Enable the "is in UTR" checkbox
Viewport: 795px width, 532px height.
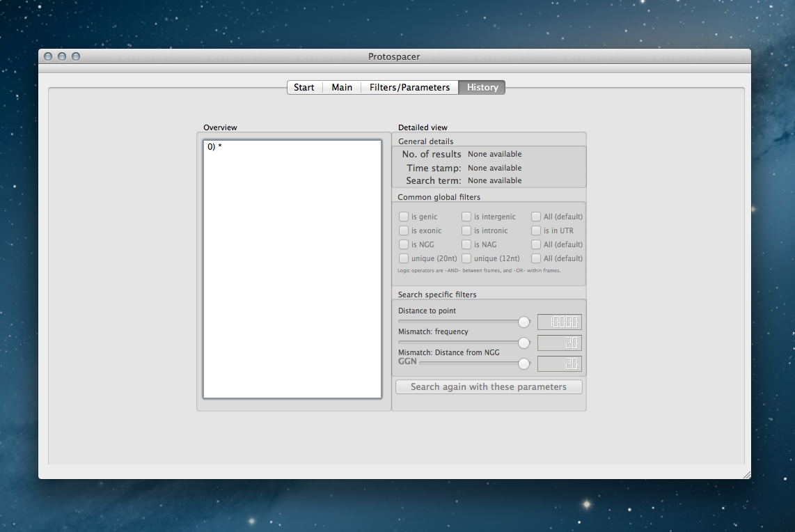(536, 230)
